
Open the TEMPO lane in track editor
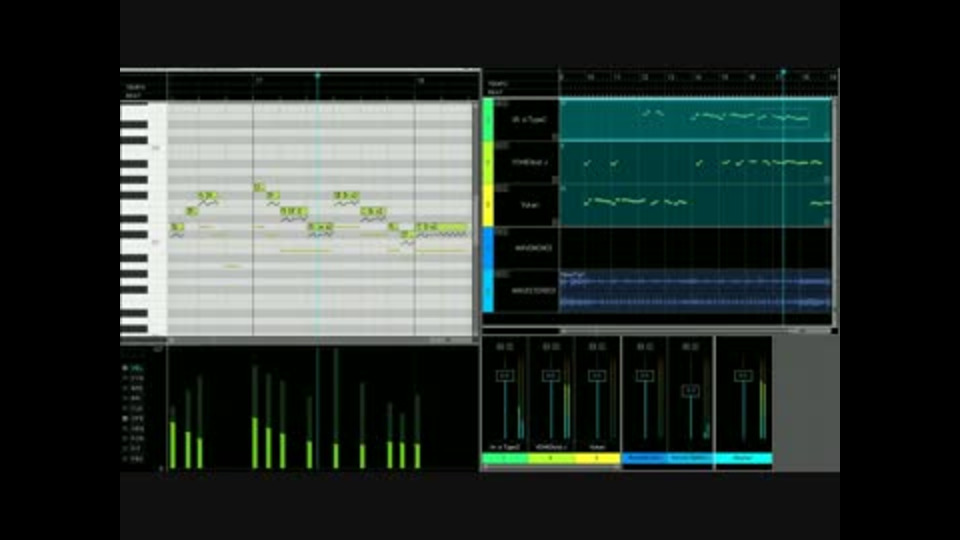(498, 83)
